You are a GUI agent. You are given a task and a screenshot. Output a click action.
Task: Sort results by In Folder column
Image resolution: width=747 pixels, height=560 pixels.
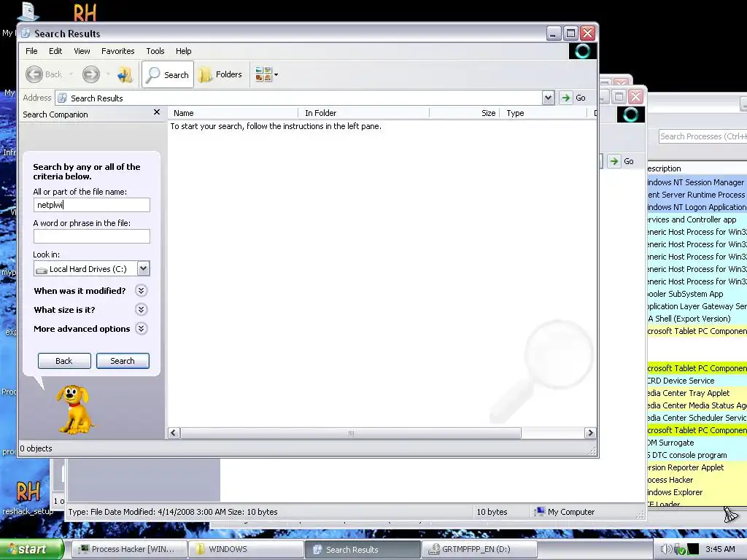(364, 113)
